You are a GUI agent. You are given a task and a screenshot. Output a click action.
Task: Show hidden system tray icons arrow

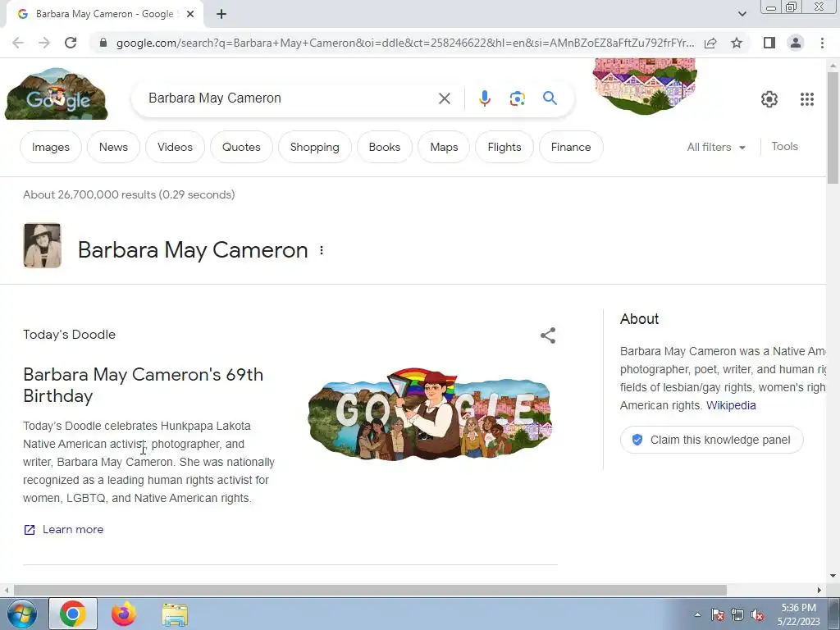coord(697,614)
